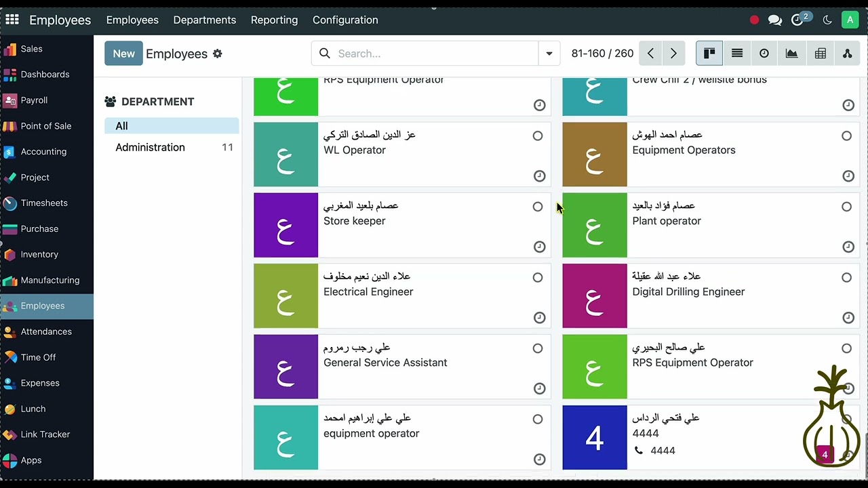Open activity clock on Plant operator card
This screenshot has width=868, height=488.
[x=848, y=247]
